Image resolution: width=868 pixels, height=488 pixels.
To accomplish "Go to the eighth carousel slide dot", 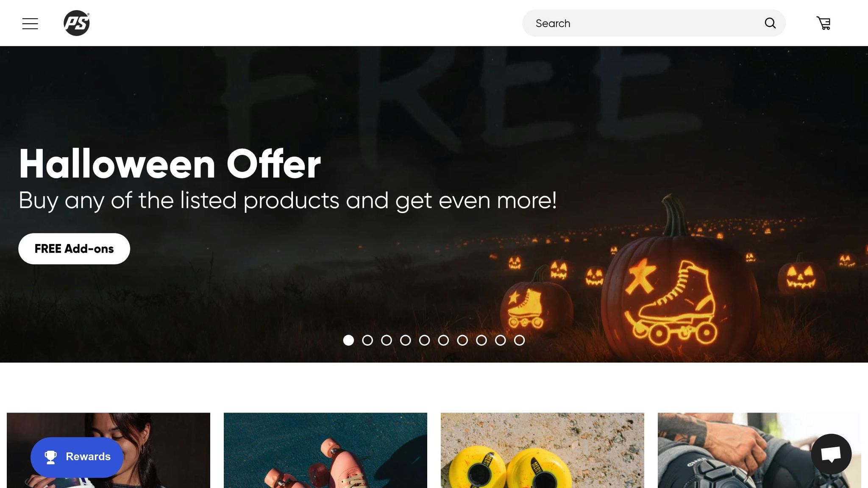I will click(481, 340).
